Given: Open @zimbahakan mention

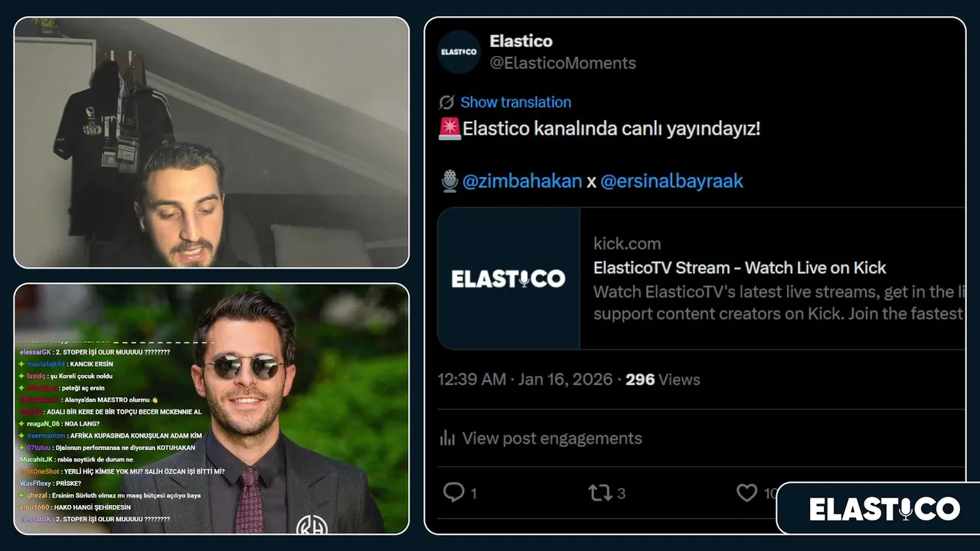Looking at the screenshot, I should click(x=522, y=181).
